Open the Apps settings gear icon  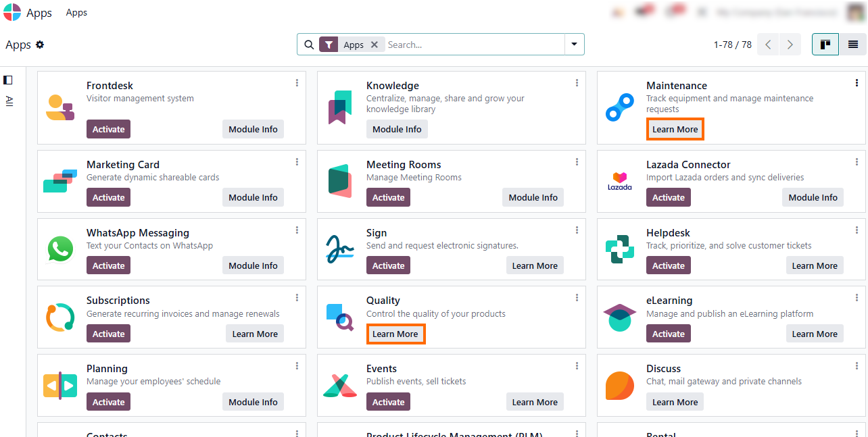coord(40,45)
